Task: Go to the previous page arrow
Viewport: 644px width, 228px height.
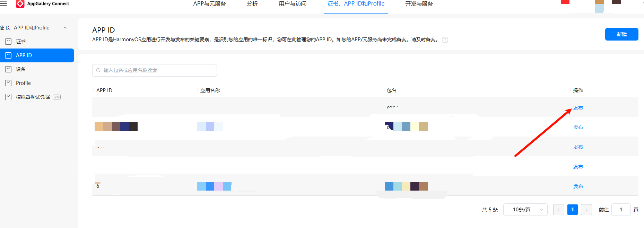Action: [558, 210]
